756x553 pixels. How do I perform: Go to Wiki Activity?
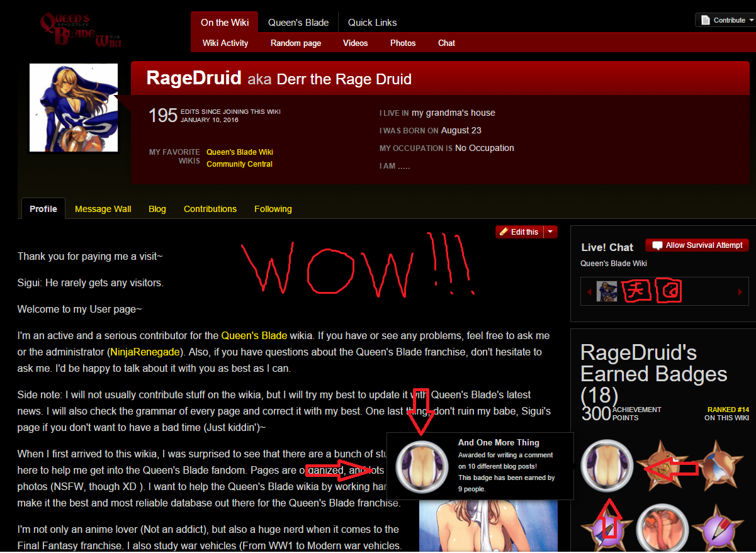point(225,43)
